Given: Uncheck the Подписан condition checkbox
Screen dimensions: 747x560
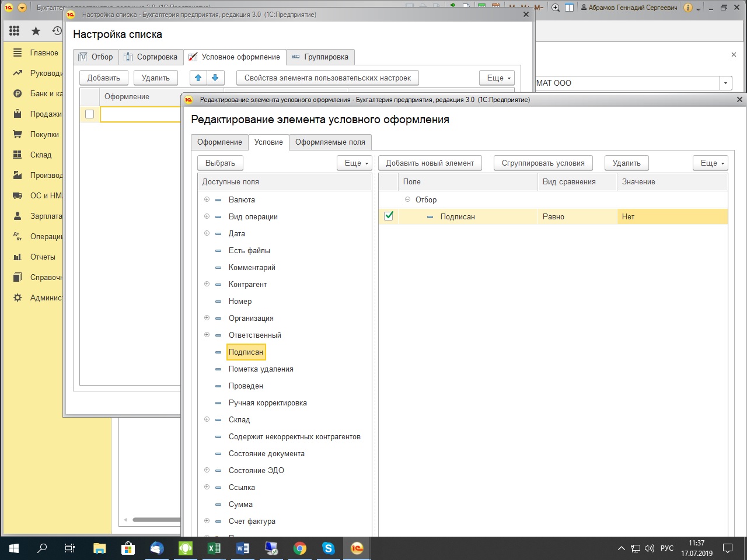Looking at the screenshot, I should pos(389,216).
